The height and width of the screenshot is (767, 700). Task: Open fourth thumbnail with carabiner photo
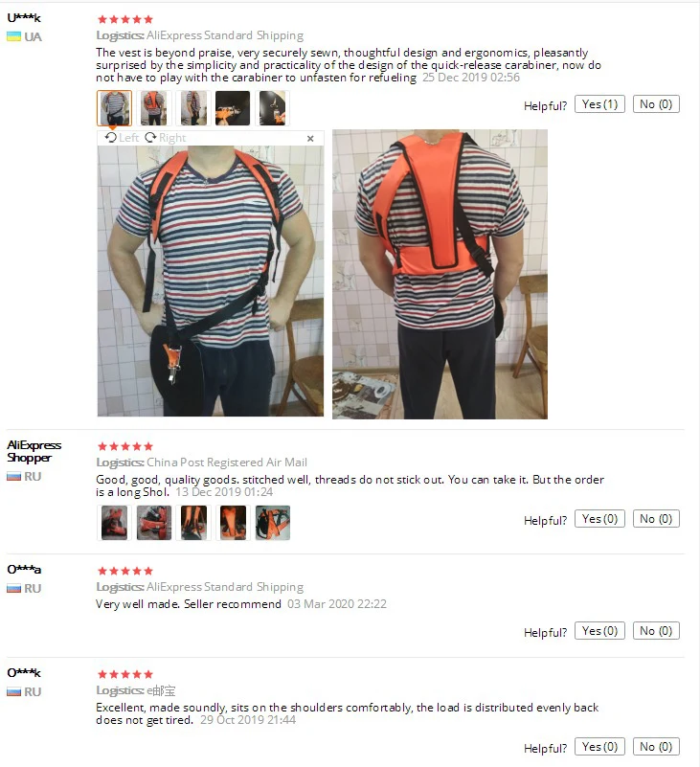233,108
